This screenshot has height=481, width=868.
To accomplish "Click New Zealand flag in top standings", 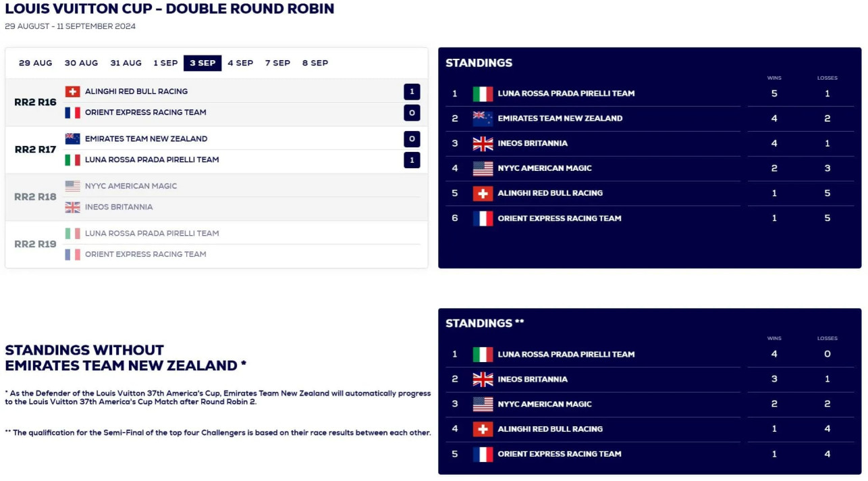I will (483, 118).
